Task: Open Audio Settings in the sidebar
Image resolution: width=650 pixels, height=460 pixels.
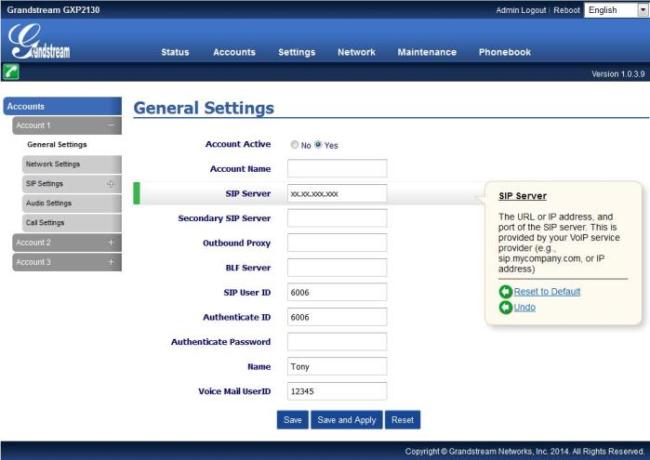Action: (72, 203)
